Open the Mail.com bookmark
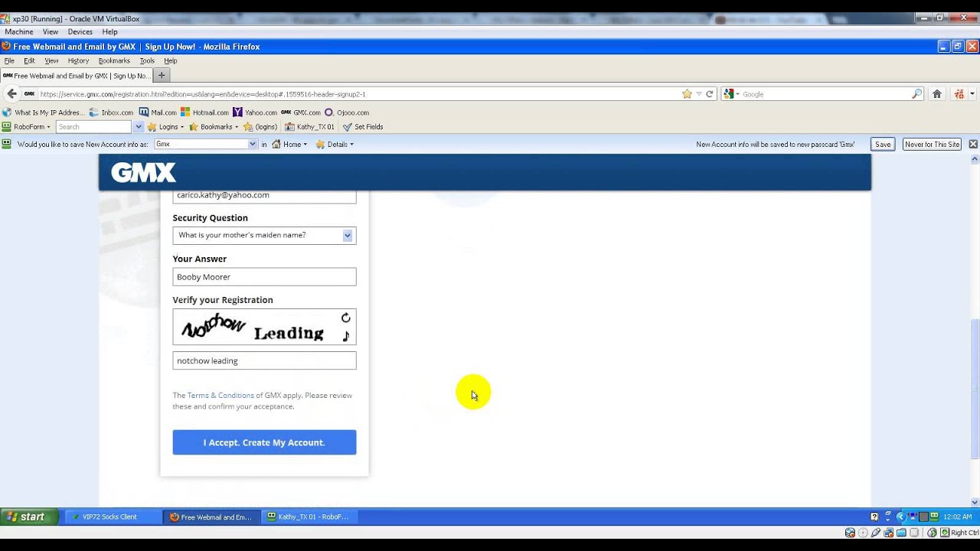This screenshot has height=551, width=980. tap(158, 112)
